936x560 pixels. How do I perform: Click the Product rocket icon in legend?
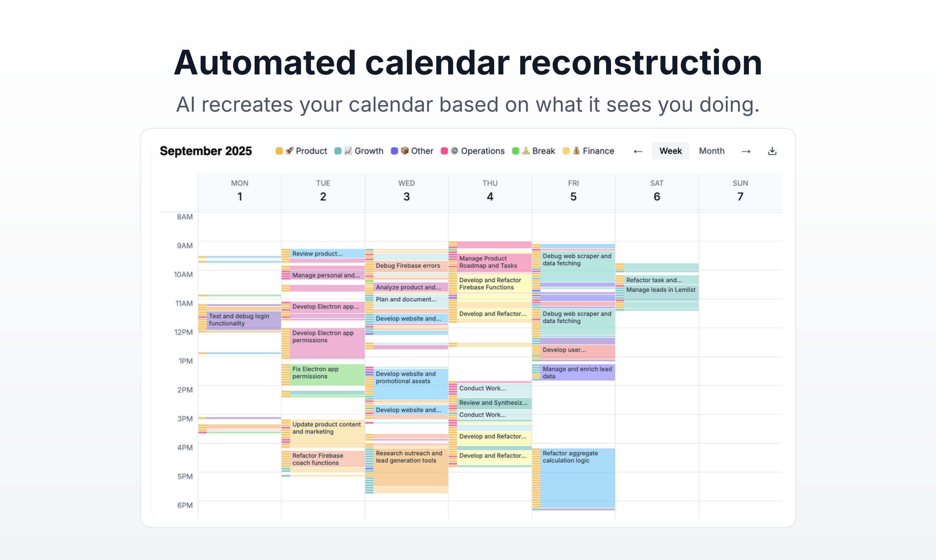tap(290, 151)
